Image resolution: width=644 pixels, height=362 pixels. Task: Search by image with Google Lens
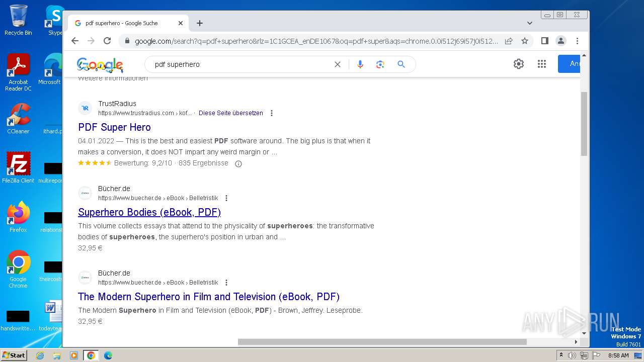380,64
